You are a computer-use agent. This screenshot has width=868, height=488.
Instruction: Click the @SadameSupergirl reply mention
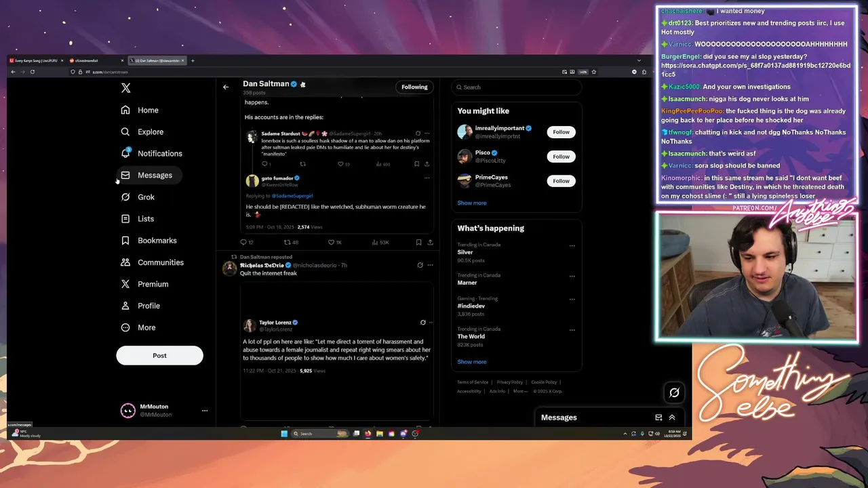pyautogui.click(x=292, y=196)
